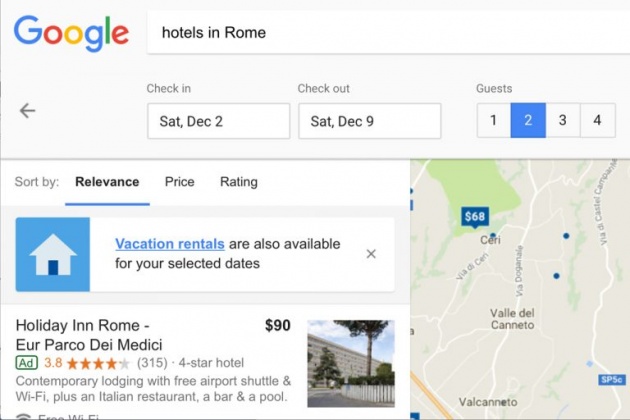The image size is (630, 420).
Task: Open Holiday Inn Rome hotel photo
Action: pyautogui.click(x=351, y=363)
